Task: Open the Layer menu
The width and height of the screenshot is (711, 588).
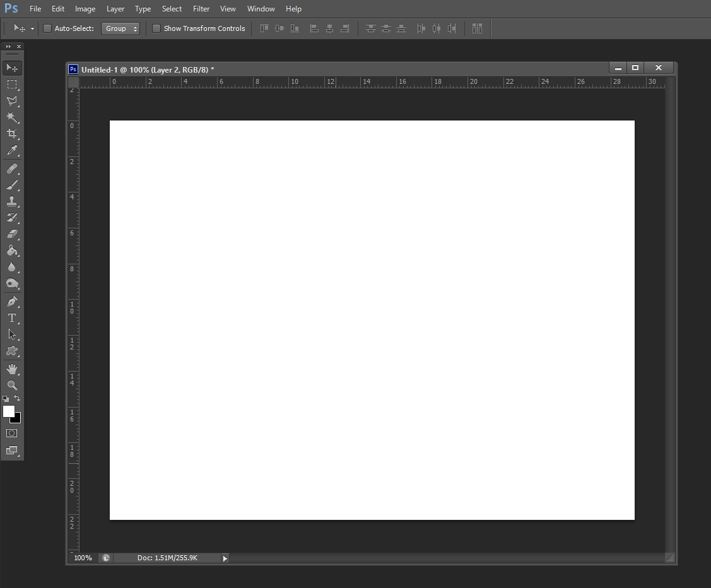Action: pyautogui.click(x=115, y=9)
